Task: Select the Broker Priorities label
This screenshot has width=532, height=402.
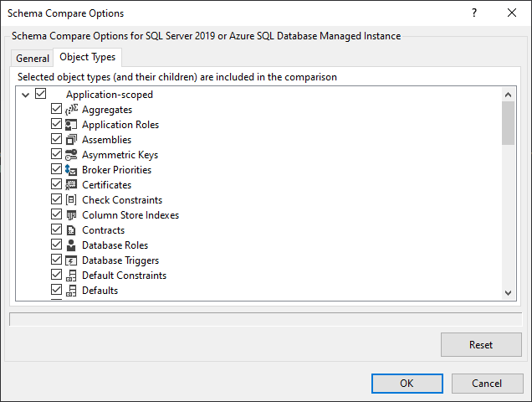Action: (117, 170)
